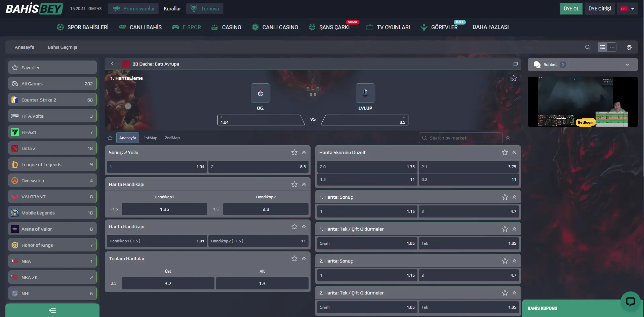Click the OG team logo

[260, 93]
